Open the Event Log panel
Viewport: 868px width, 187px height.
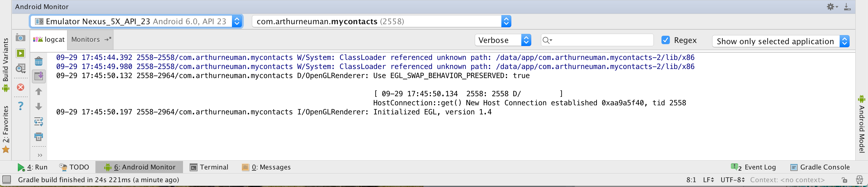click(x=754, y=167)
